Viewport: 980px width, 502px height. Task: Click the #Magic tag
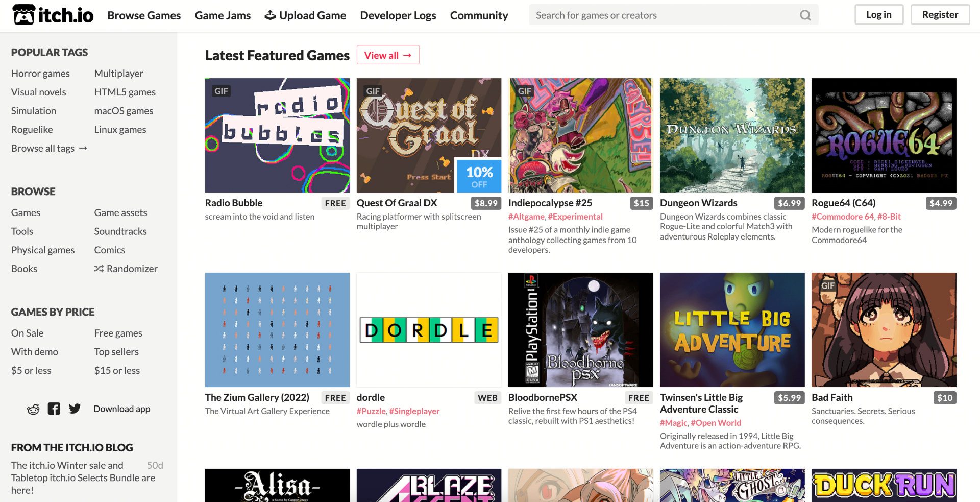click(674, 423)
